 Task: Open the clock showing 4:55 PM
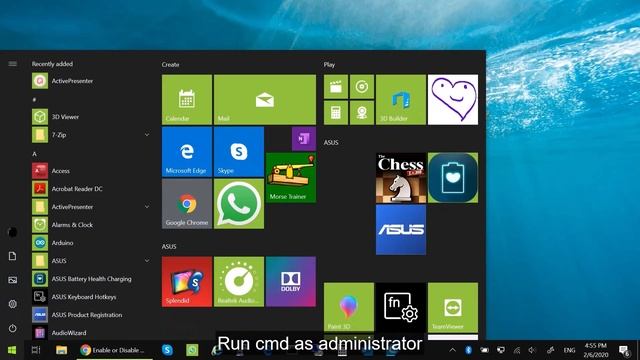click(596, 350)
